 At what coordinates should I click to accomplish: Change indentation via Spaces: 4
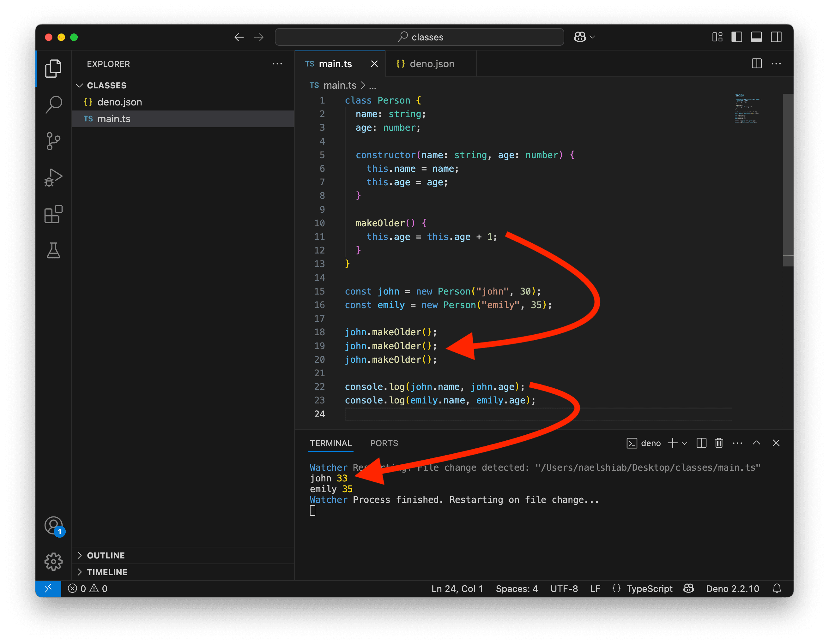pyautogui.click(x=517, y=588)
